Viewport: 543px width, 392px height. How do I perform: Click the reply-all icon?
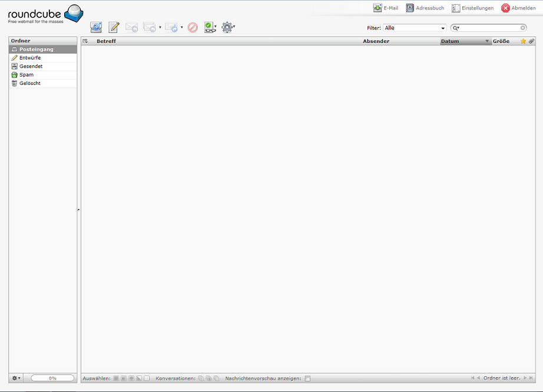point(150,27)
